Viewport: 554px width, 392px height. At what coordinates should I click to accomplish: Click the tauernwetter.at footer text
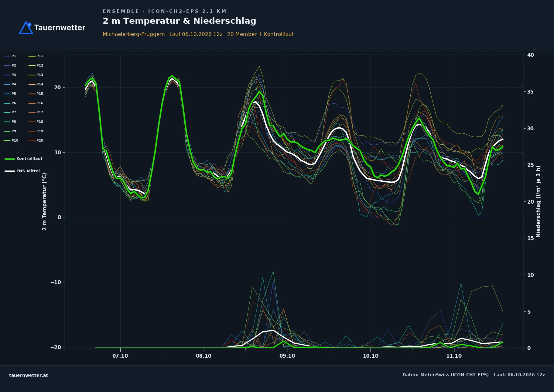pos(29,375)
